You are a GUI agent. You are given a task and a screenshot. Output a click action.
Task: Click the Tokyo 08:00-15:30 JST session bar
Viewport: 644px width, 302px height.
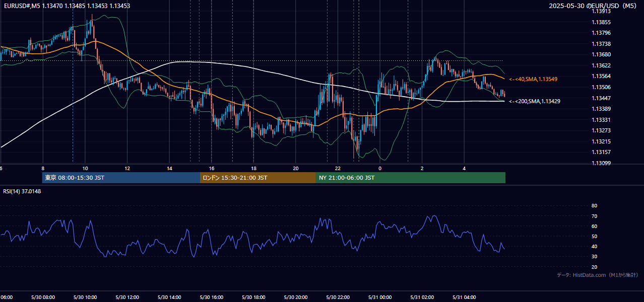(x=121, y=178)
